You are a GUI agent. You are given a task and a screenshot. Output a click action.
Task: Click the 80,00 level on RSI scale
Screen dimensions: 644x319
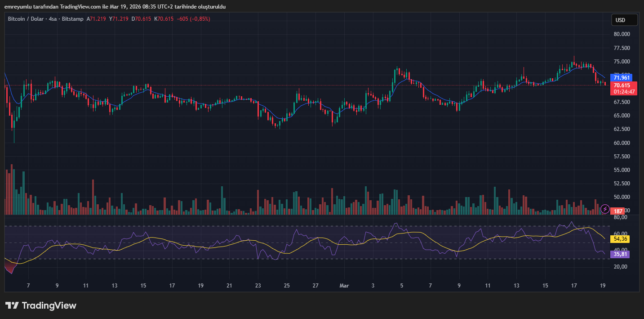(620, 217)
